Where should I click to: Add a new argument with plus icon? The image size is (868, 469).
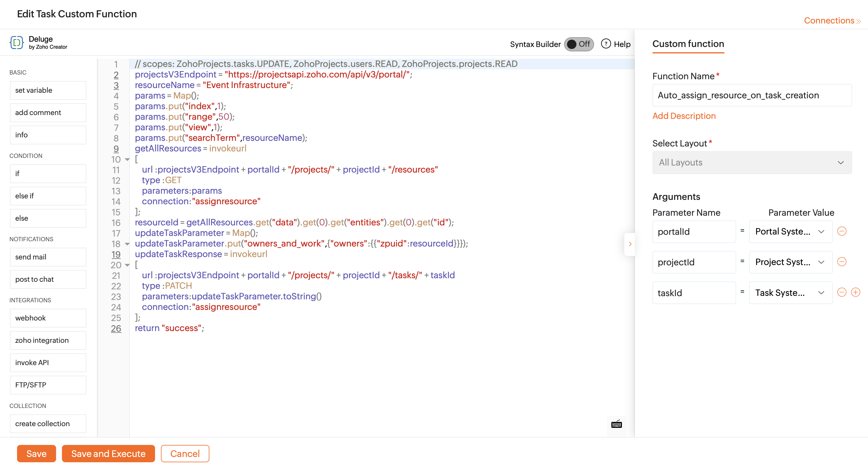click(x=856, y=292)
